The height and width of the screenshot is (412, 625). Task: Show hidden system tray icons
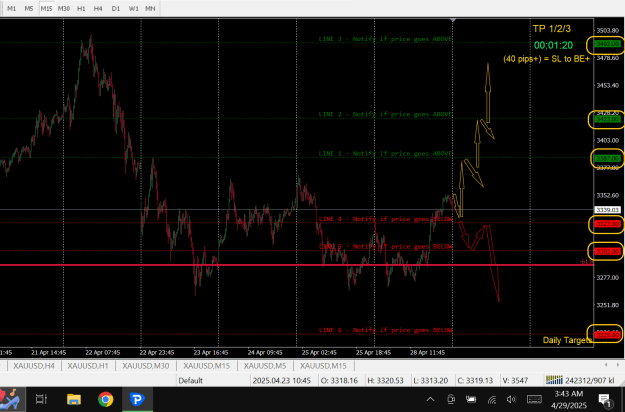click(430, 399)
